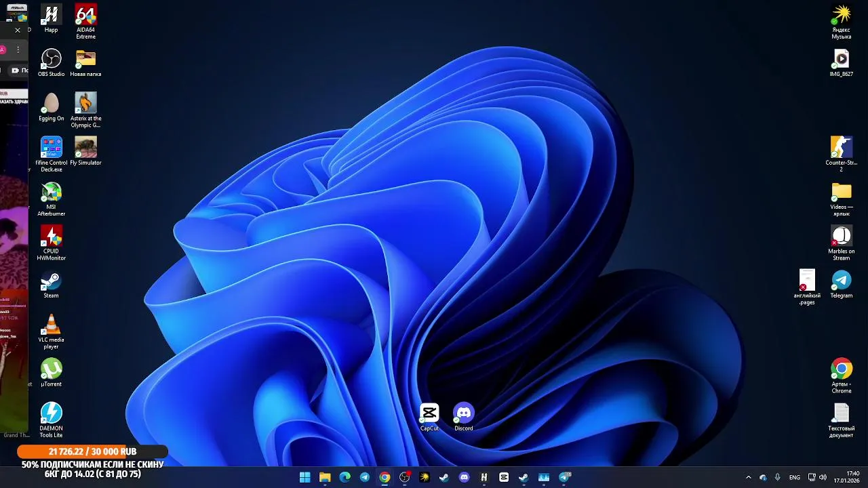868x488 pixels.
Task: Select the OBS Studio desktop shortcut
Action: [52, 62]
